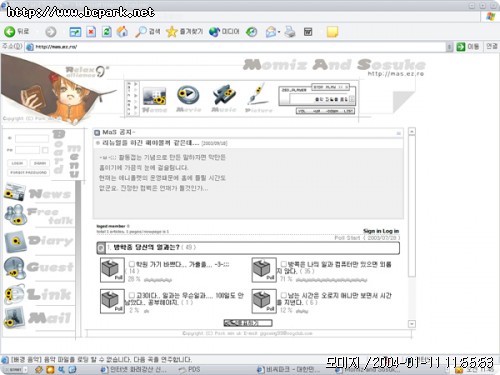
Task: Switch to the PDS taskbar window
Action: (190, 369)
